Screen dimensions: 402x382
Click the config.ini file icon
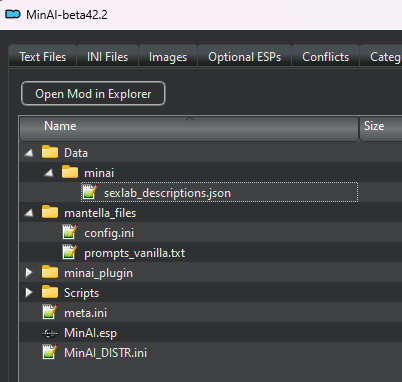(x=70, y=232)
